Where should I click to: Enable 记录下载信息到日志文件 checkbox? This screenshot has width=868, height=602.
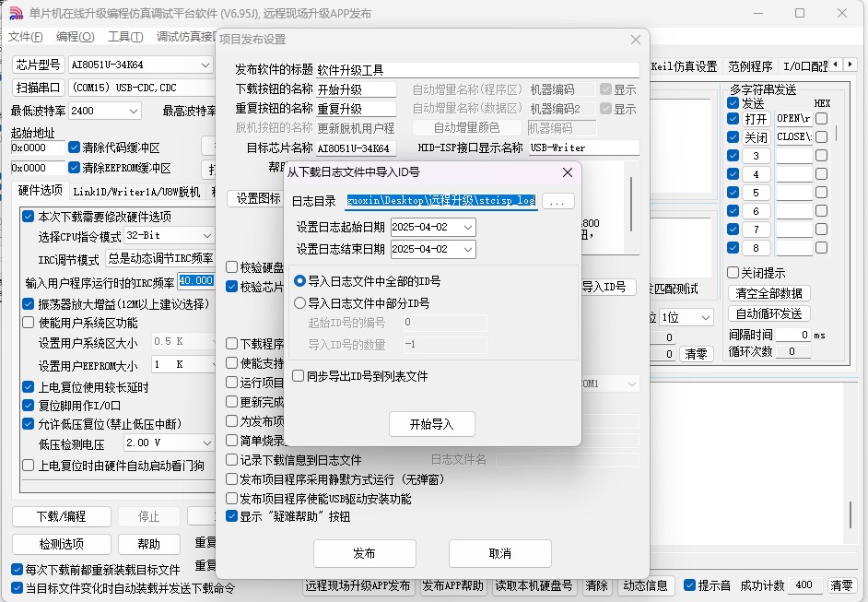click(232, 460)
